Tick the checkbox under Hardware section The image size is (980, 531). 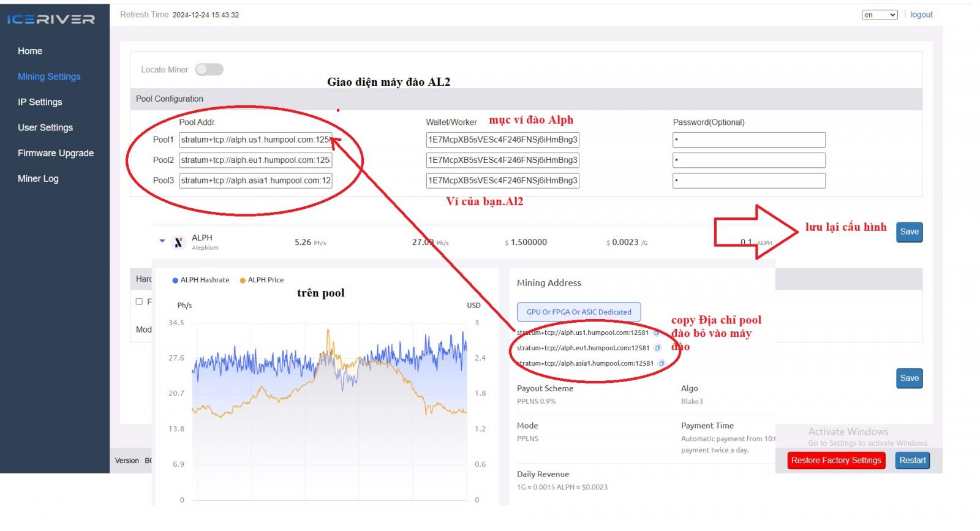click(139, 301)
